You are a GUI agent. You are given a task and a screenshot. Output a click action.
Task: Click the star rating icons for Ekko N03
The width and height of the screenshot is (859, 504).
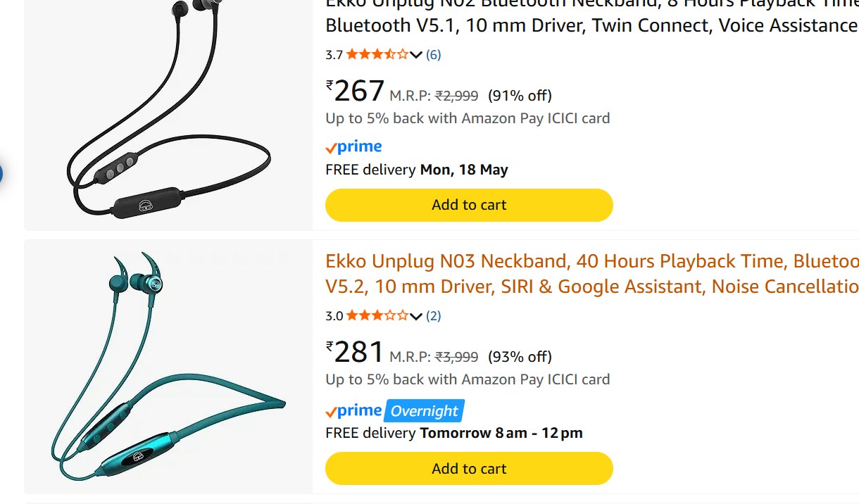[377, 315]
